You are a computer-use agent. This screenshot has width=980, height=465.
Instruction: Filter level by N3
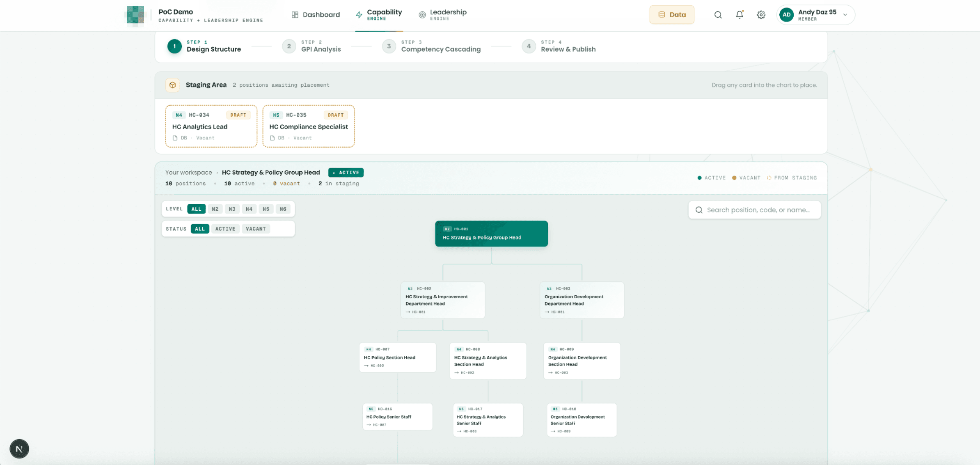[232, 209]
